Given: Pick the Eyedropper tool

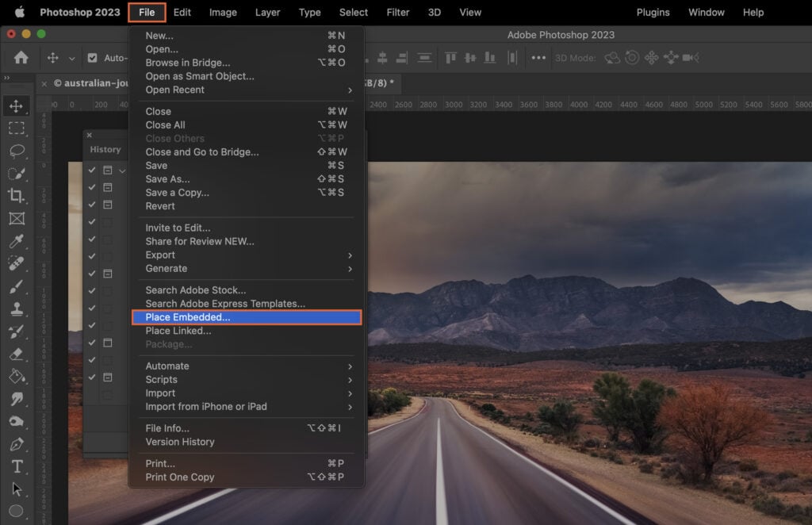Looking at the screenshot, I should point(17,242).
